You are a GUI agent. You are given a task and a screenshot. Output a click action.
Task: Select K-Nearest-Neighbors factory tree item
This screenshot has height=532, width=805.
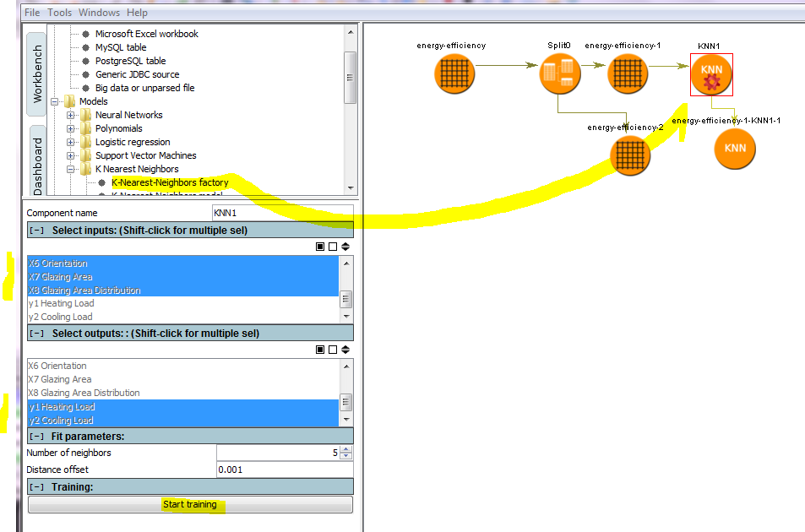click(170, 182)
